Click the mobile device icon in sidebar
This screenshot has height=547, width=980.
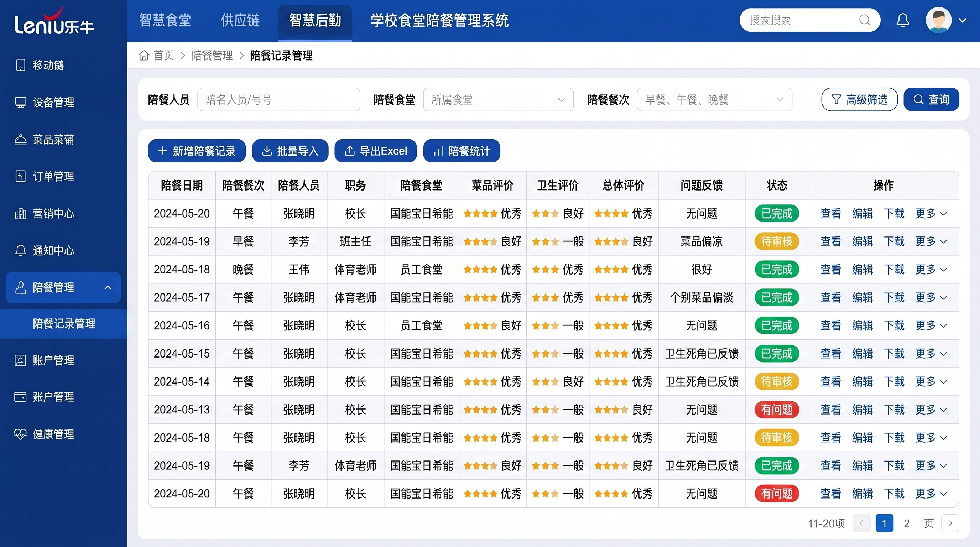[x=21, y=65]
